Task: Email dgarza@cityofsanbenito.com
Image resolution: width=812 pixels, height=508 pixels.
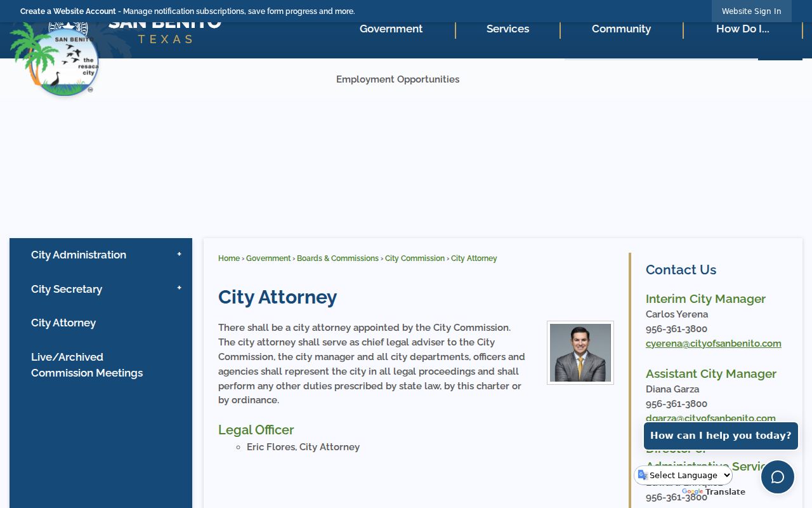Action: pyautogui.click(x=710, y=418)
